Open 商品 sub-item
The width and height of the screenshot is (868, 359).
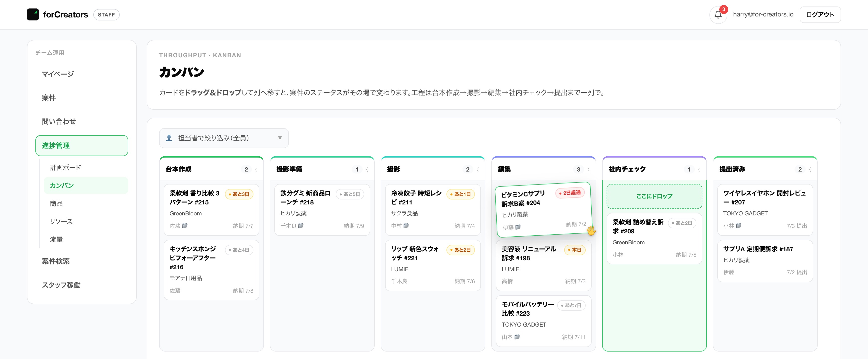(x=86, y=203)
